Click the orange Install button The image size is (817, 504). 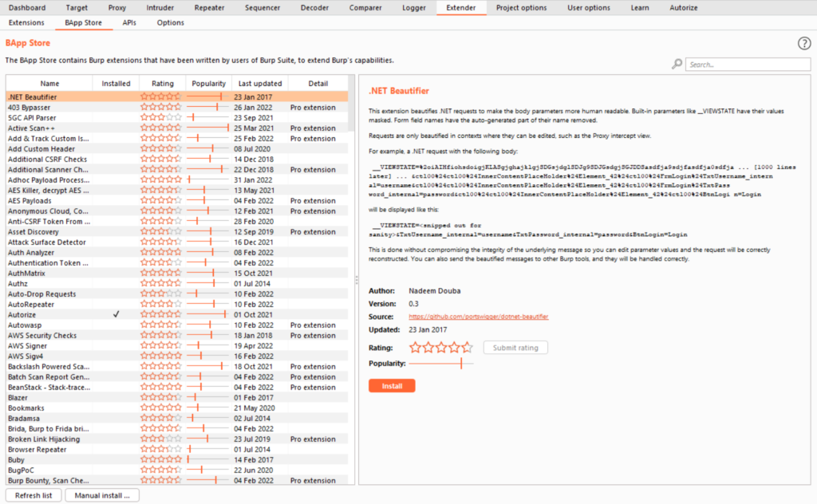tap(392, 386)
